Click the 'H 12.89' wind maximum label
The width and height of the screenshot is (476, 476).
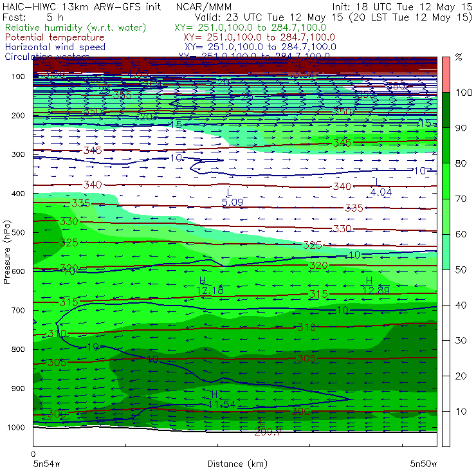pos(376,286)
